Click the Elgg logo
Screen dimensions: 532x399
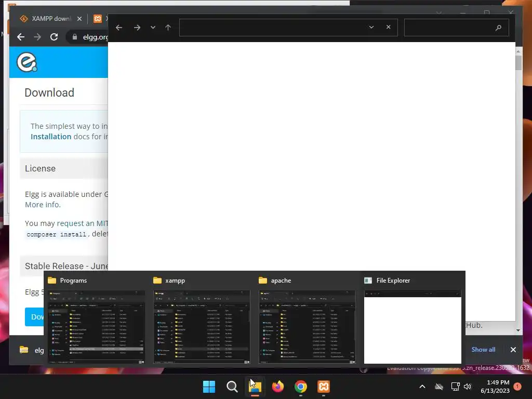(x=27, y=62)
